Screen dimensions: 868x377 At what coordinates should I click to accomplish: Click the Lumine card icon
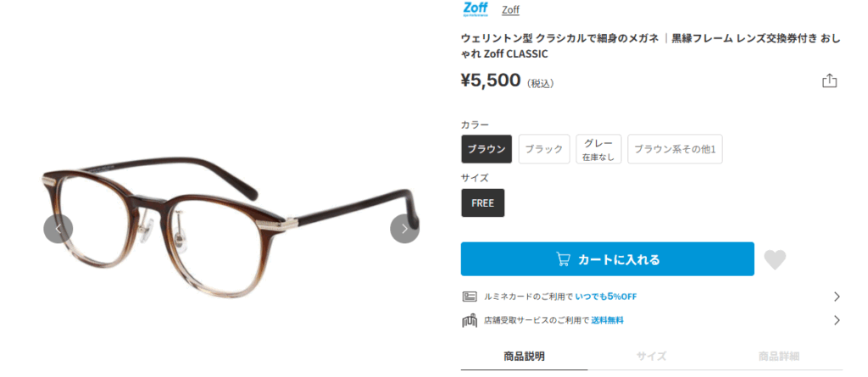pos(470,297)
